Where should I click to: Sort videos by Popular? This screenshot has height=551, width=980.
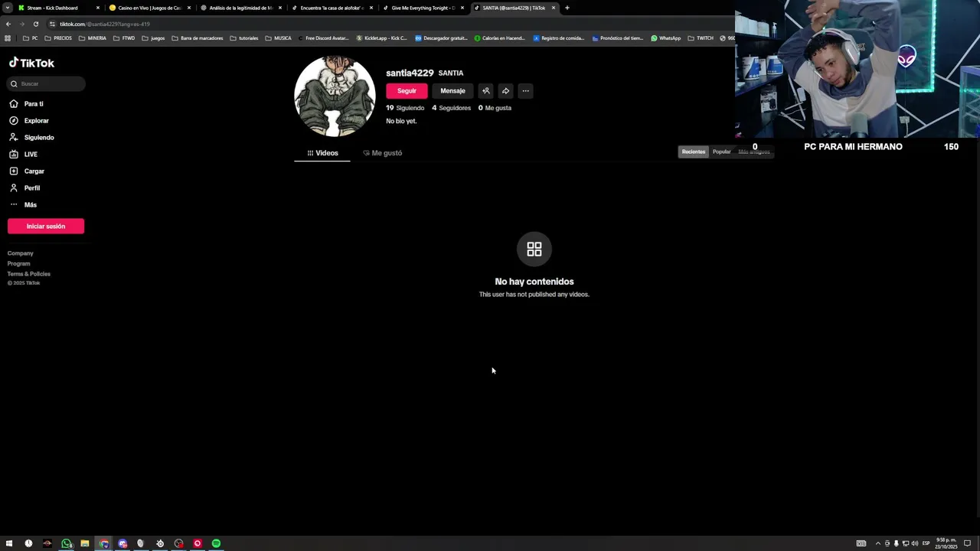721,152
